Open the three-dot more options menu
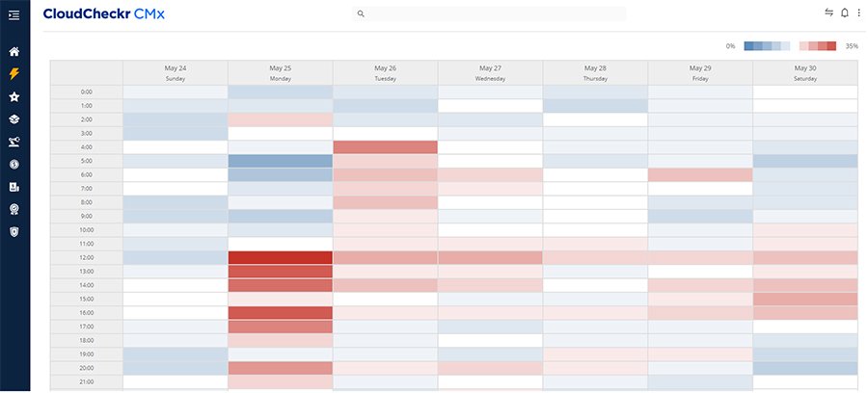This screenshot has width=868, height=393. click(858, 13)
